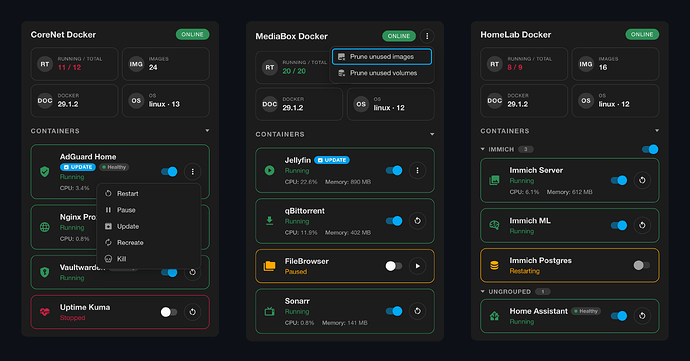Click HomeLab Docker ONLINE badge
Viewport: 690px width, 361px height.
point(642,34)
